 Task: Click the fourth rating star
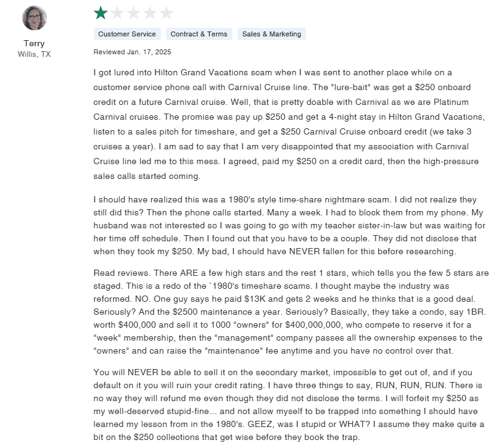(x=150, y=13)
